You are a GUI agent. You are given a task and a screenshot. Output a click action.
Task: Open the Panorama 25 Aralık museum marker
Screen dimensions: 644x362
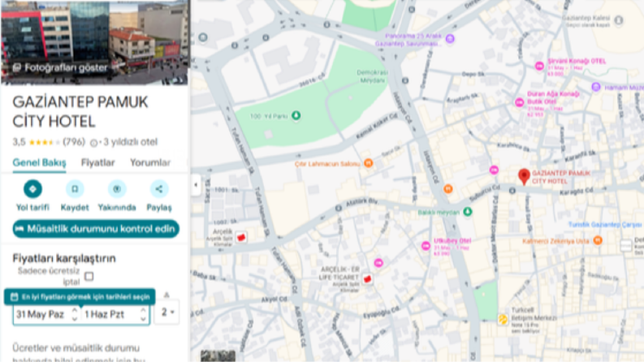[x=450, y=39]
